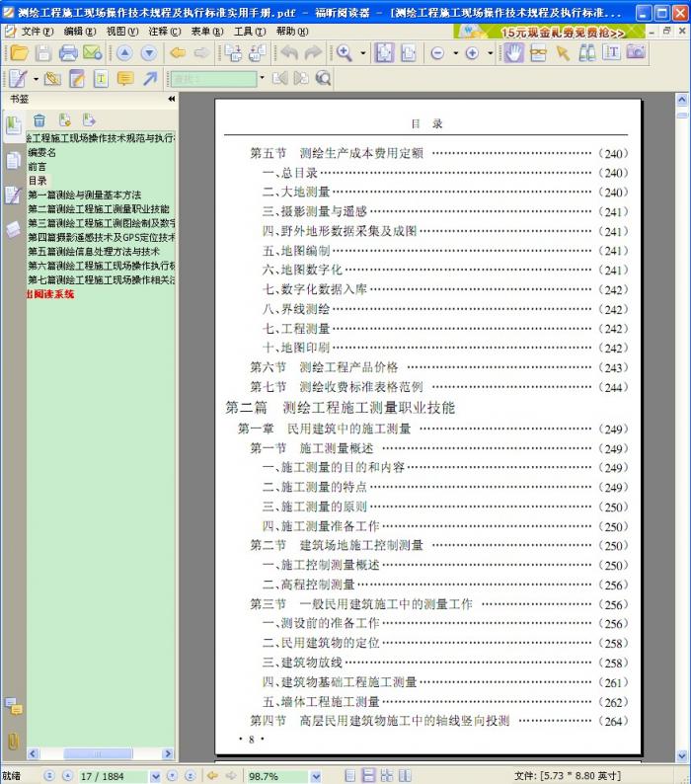Click the binoculars search icon

click(x=587, y=53)
